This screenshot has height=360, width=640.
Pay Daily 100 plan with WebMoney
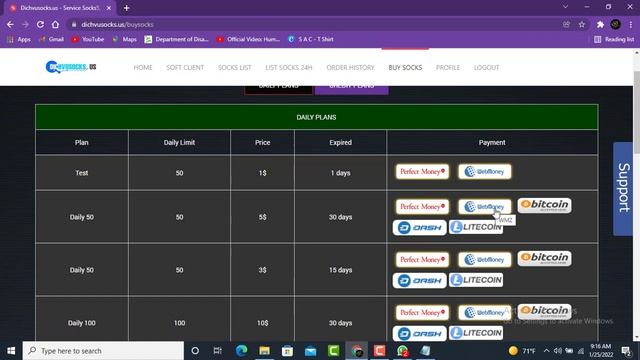(484, 313)
